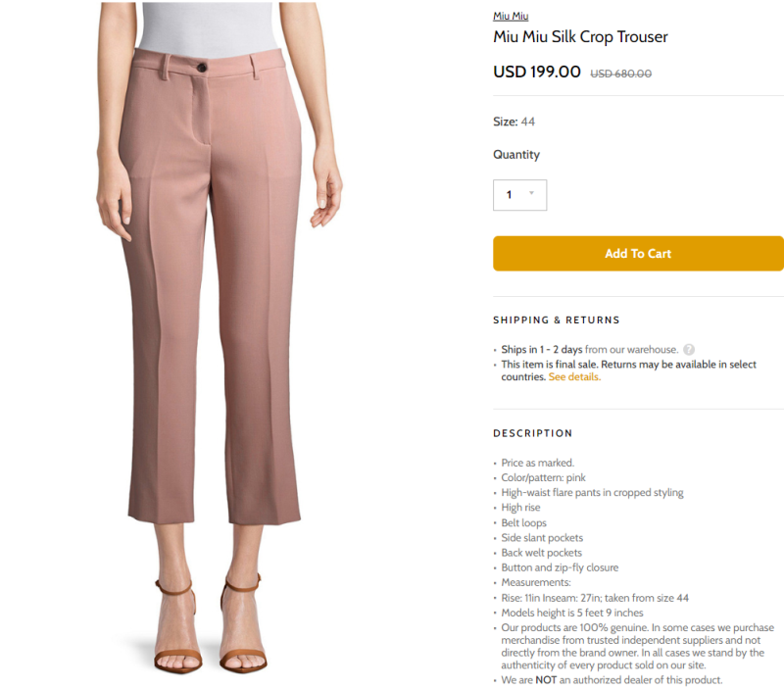Click the small arrow in quantity selector
Screen dimensions: 784x689
click(x=531, y=193)
